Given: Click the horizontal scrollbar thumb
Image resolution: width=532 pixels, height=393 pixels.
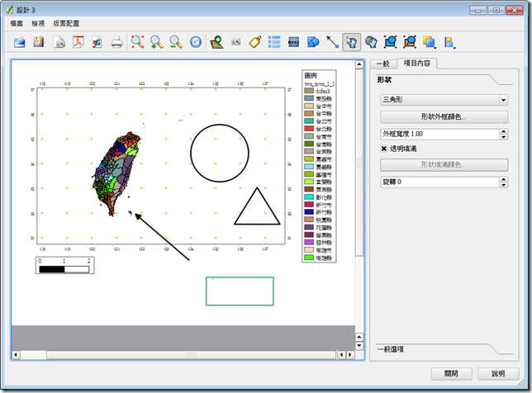Looking at the screenshot, I should point(191,355).
